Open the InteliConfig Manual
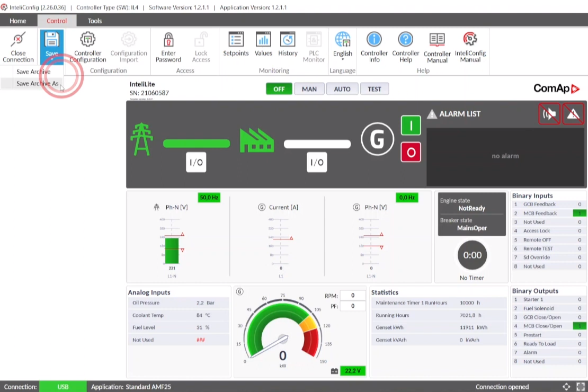588x392 pixels. coord(470,40)
